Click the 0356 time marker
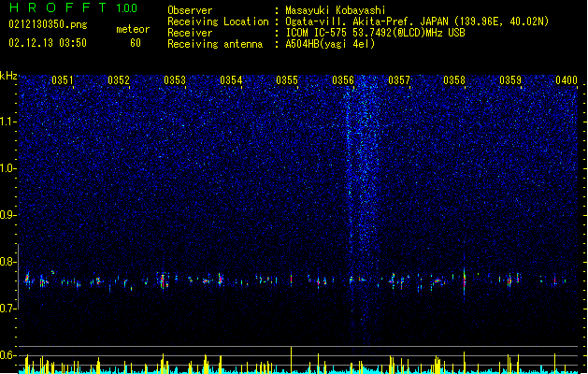 point(343,80)
